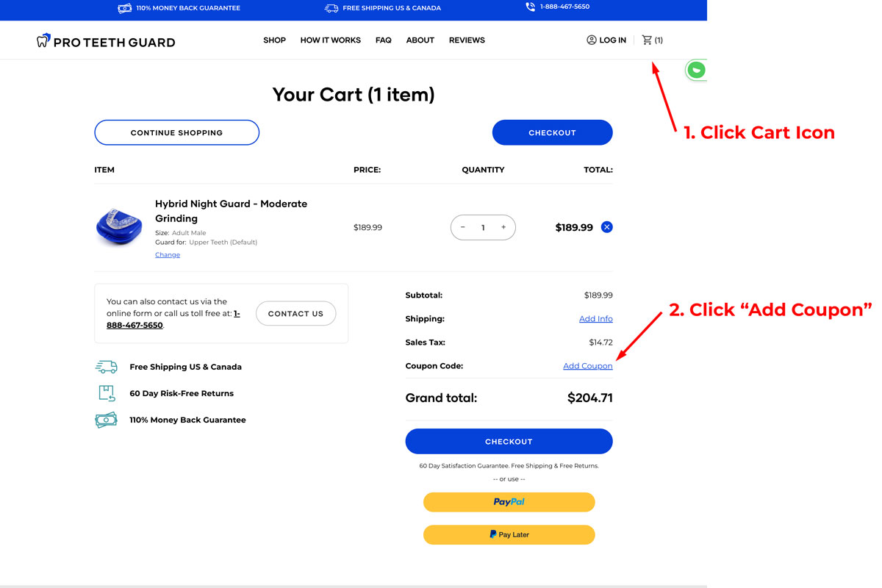Click the top Checkout button
Image resolution: width=882 pixels, height=588 pixels.
pos(552,133)
